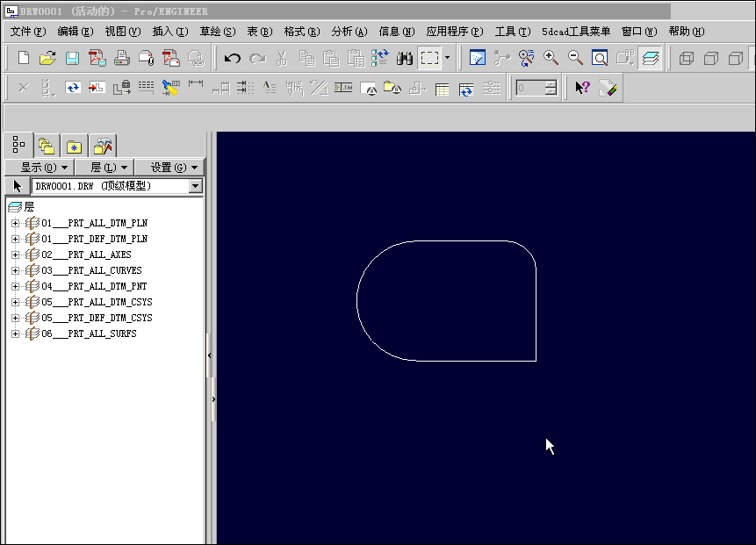Click the .1M dimension tolerance icon
The width and height of the screenshot is (756, 545).
[343, 88]
